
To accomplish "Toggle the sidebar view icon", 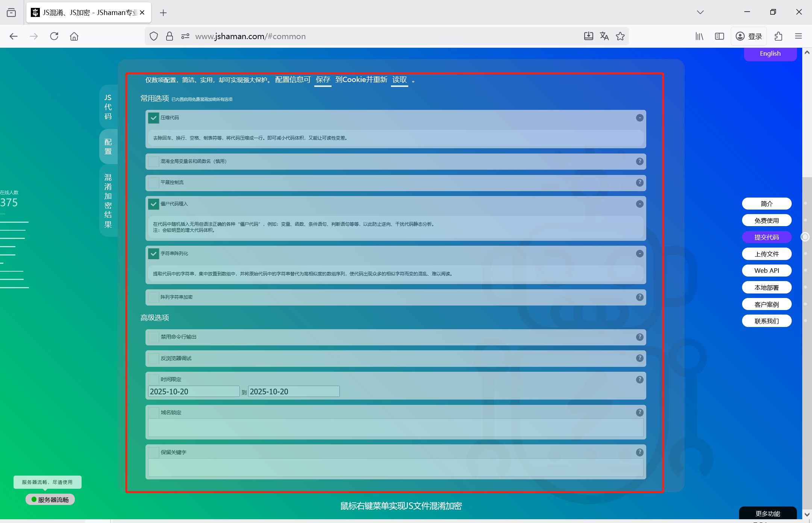I will tap(719, 36).
